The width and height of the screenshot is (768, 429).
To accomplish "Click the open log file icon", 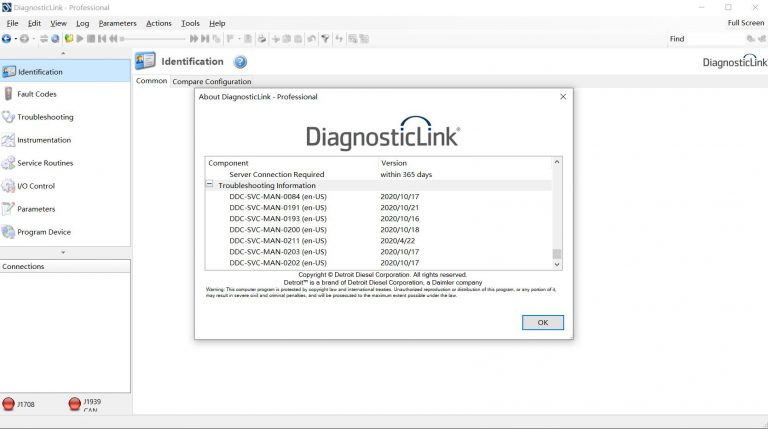I will pyautogui.click(x=69, y=39).
